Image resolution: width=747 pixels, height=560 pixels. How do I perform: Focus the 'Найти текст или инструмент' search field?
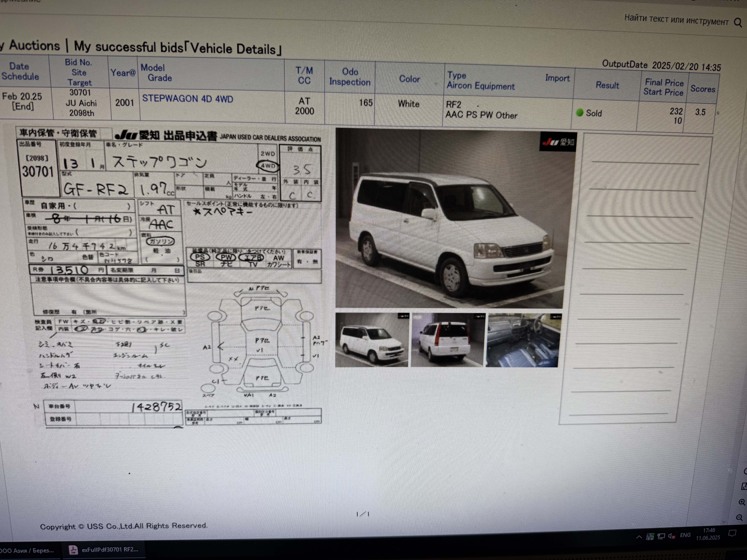click(676, 20)
